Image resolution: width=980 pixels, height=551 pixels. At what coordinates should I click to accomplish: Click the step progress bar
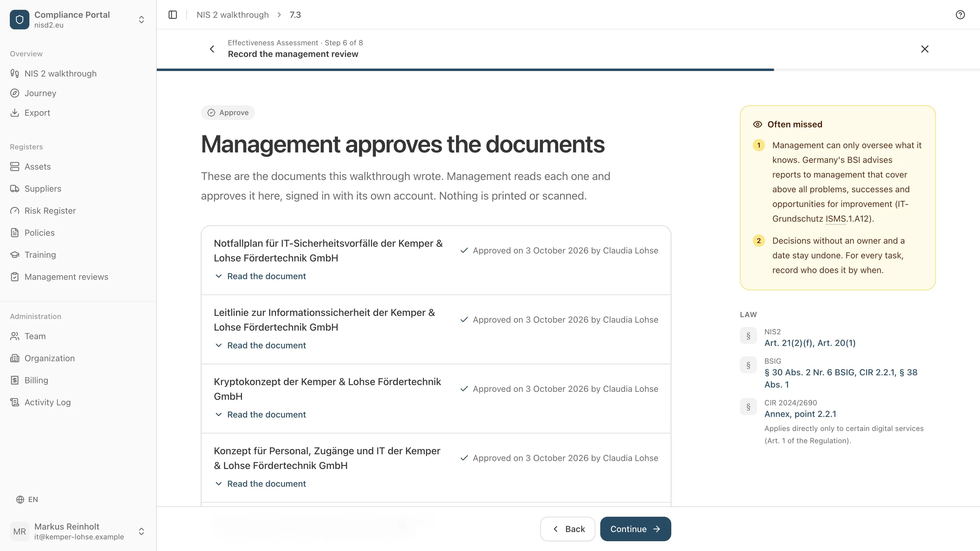click(568, 69)
